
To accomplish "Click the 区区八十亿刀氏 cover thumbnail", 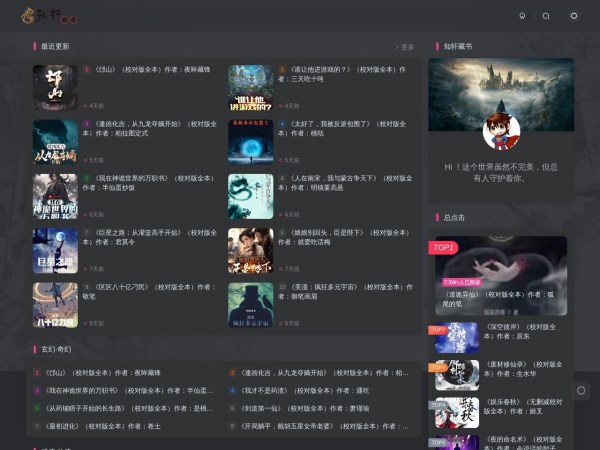I will (55, 304).
